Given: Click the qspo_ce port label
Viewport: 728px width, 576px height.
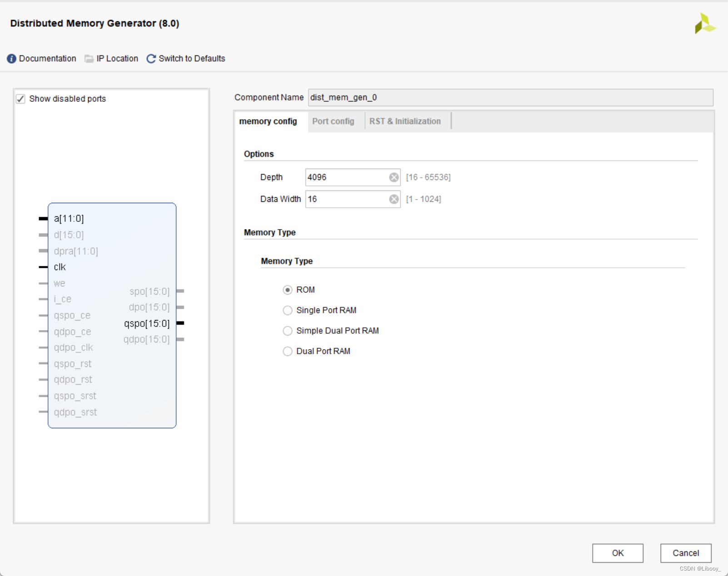Looking at the screenshot, I should pyautogui.click(x=72, y=316).
